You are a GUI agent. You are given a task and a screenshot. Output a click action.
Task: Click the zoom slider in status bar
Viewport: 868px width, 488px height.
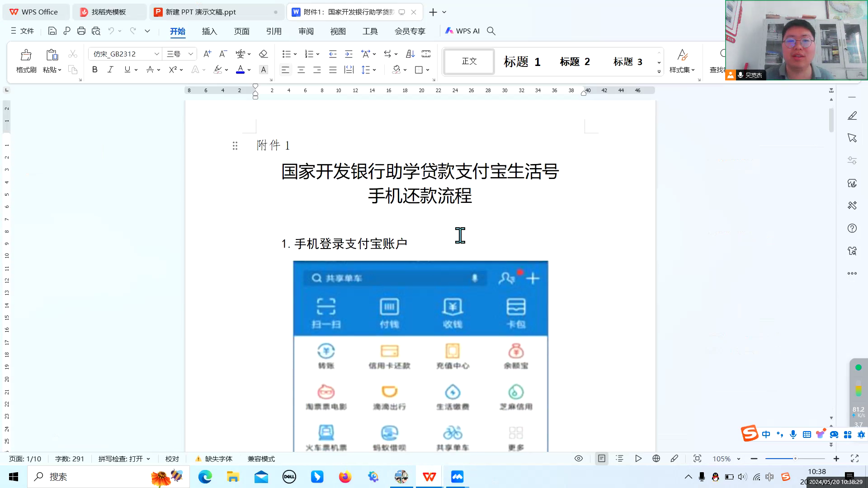[x=795, y=459]
